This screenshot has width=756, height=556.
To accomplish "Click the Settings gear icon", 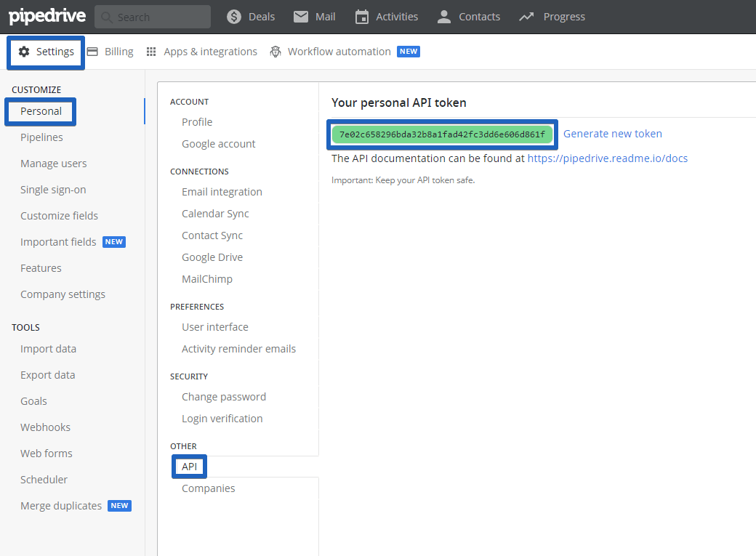I will point(24,52).
